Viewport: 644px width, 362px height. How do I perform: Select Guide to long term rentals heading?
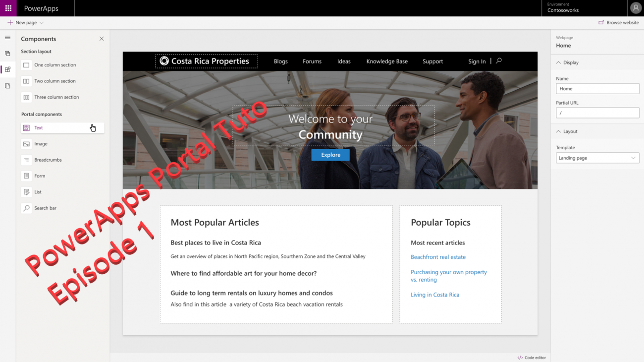tap(252, 293)
